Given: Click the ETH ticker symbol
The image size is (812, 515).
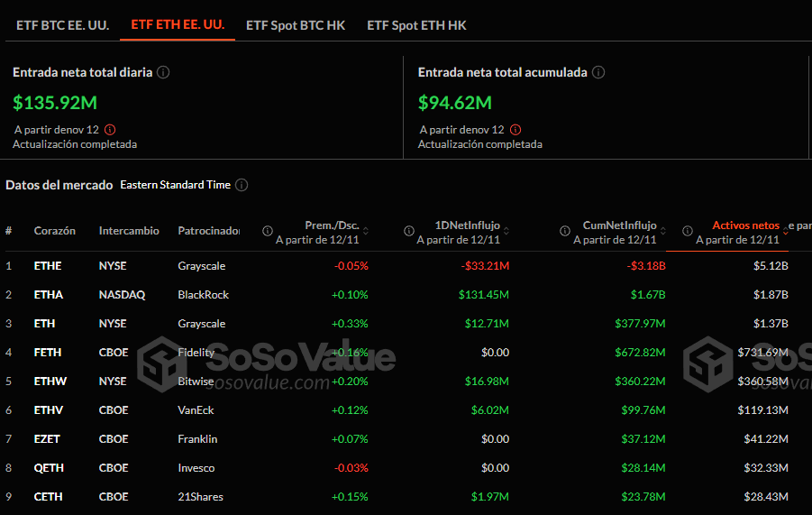Looking at the screenshot, I should [x=44, y=324].
